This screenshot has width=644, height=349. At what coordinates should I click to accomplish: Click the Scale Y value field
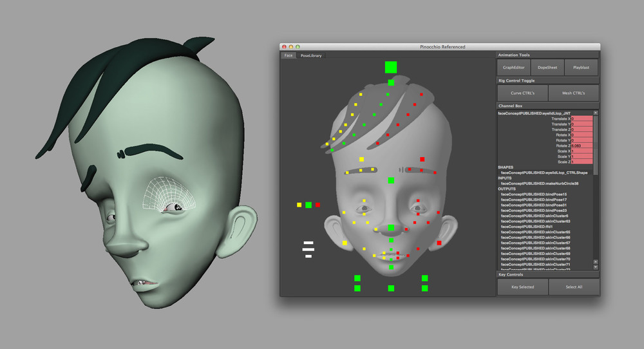(x=582, y=156)
